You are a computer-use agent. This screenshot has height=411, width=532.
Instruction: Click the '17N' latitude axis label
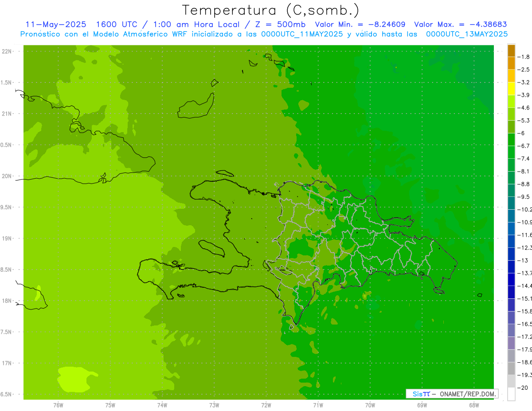(x=7, y=363)
